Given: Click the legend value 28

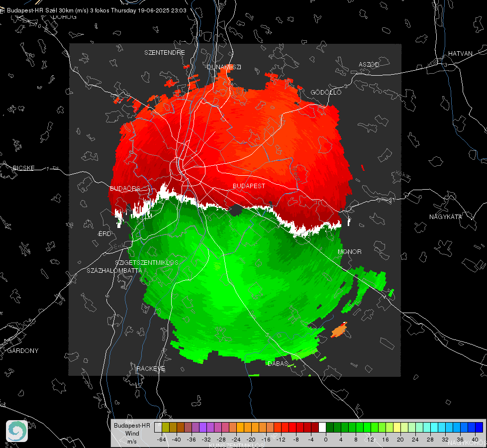Looking at the screenshot, I should point(430,440).
